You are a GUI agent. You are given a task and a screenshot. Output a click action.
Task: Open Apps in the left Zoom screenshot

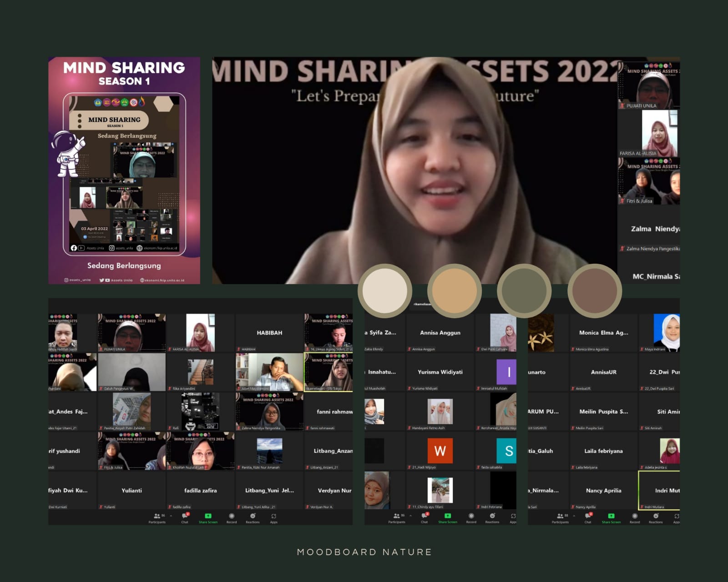click(x=273, y=518)
